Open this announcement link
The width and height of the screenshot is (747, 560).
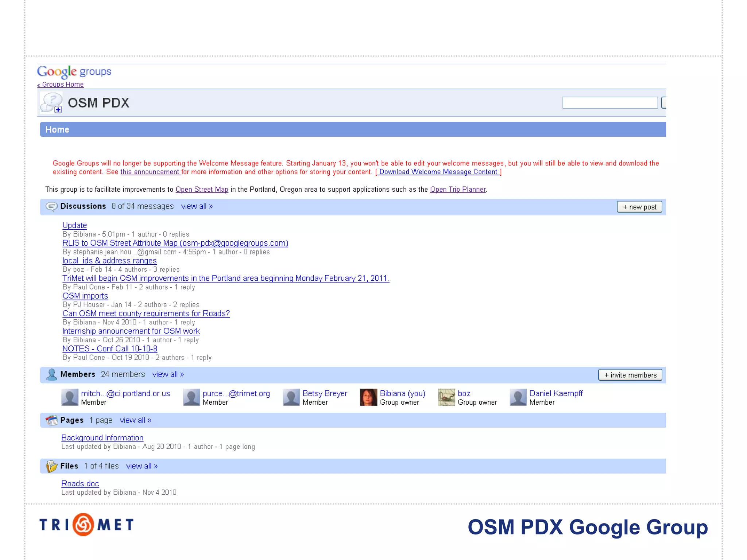(x=151, y=172)
